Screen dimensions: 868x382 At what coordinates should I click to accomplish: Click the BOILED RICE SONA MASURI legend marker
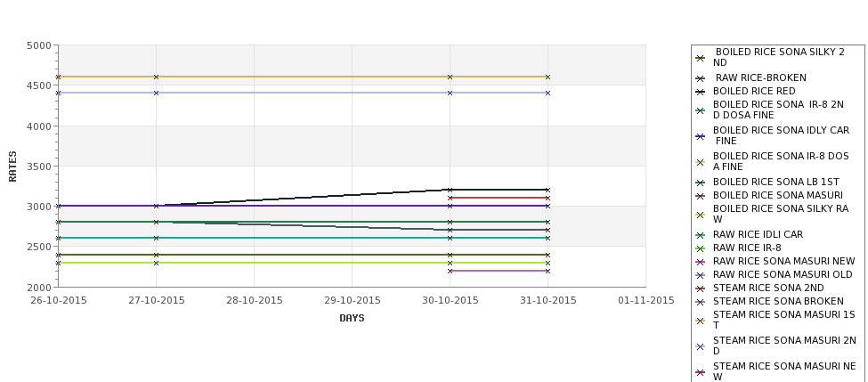click(701, 196)
